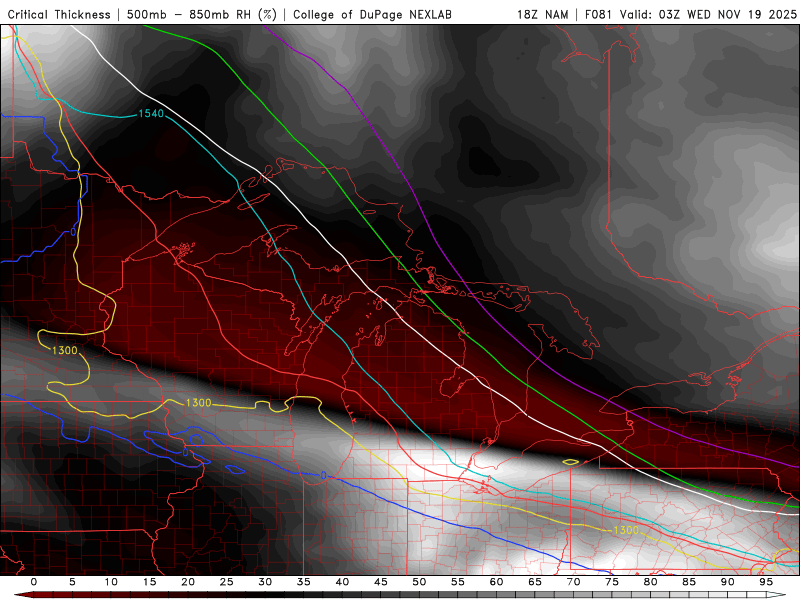
Task: Click the color bar value '65'
Action: 535,582
